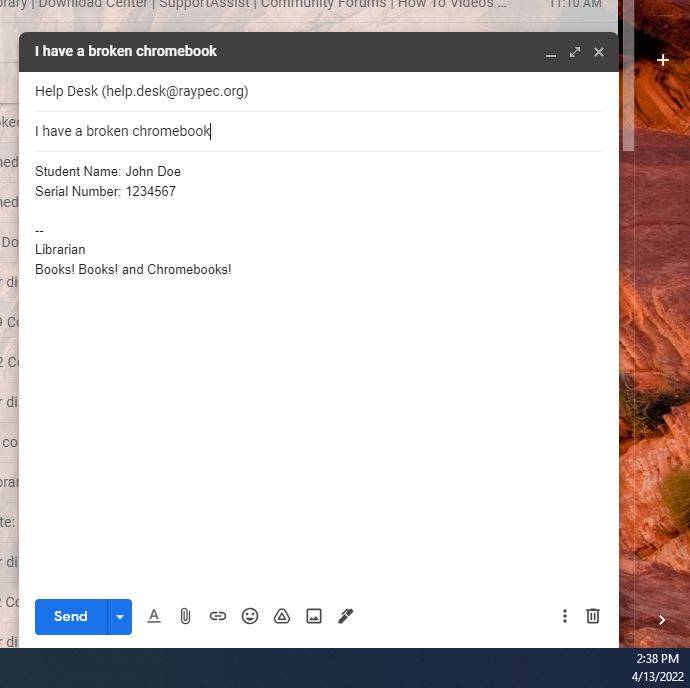Viewport: 690px width, 688px height.
Task: Click the compose window title bar text
Action: click(x=126, y=51)
